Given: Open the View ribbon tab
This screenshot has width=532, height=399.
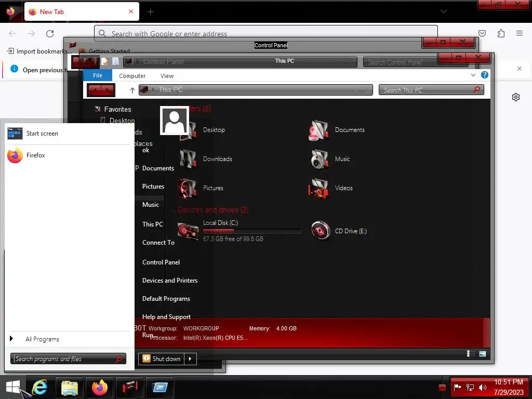Looking at the screenshot, I should click(x=167, y=76).
